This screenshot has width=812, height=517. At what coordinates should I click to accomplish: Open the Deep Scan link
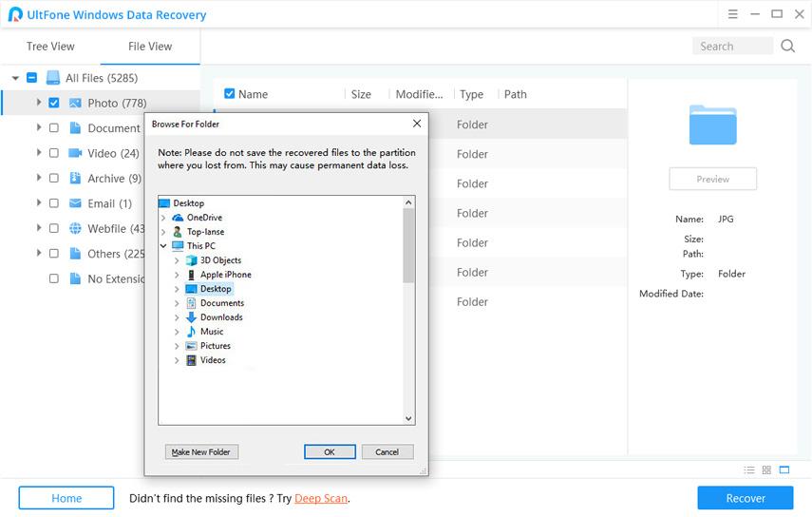click(x=321, y=498)
